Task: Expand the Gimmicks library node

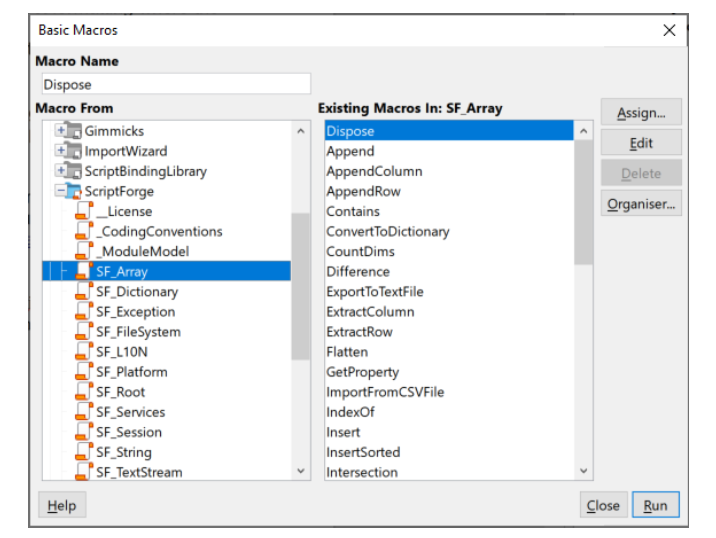Action: (60, 131)
